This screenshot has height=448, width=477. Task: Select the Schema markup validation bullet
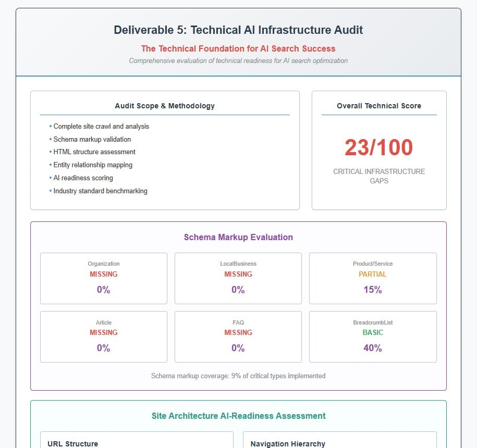point(92,139)
